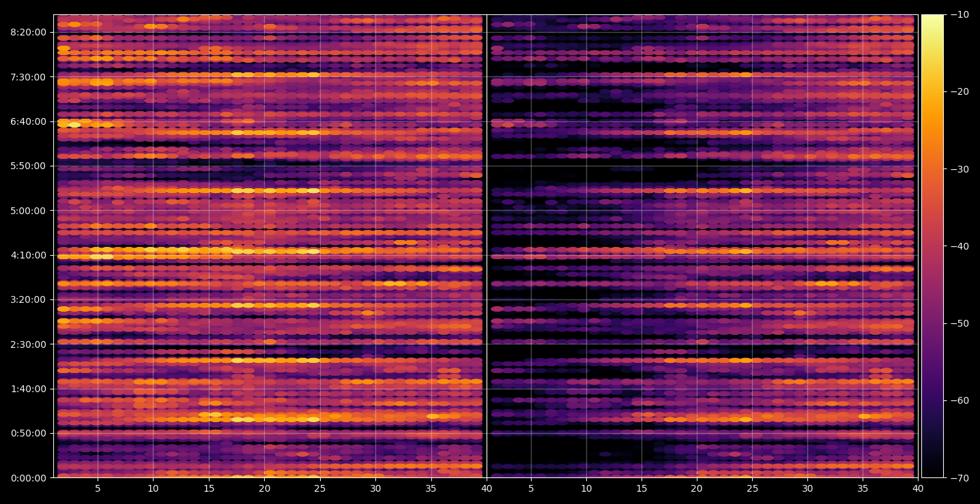980x504 pixels.
Task: Select the 5:50:00 y-axis tick label
Action: (x=29, y=166)
